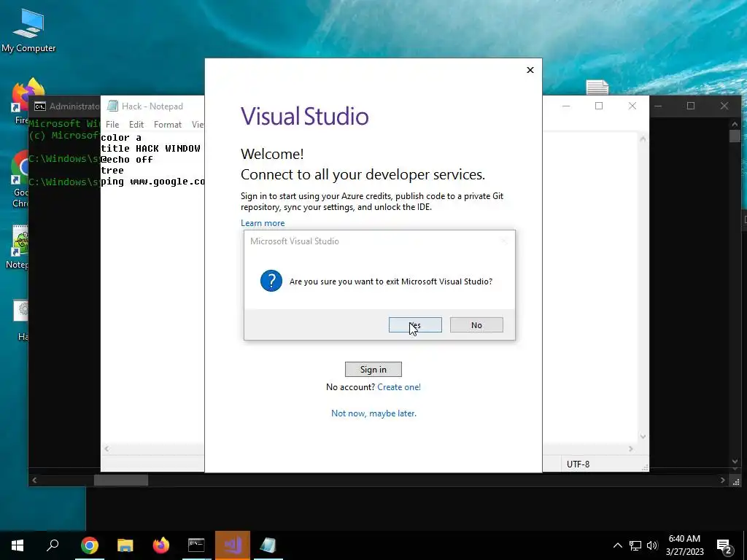The height and width of the screenshot is (560, 747).
Task: Launch Chrome from the taskbar
Action: coord(89,545)
